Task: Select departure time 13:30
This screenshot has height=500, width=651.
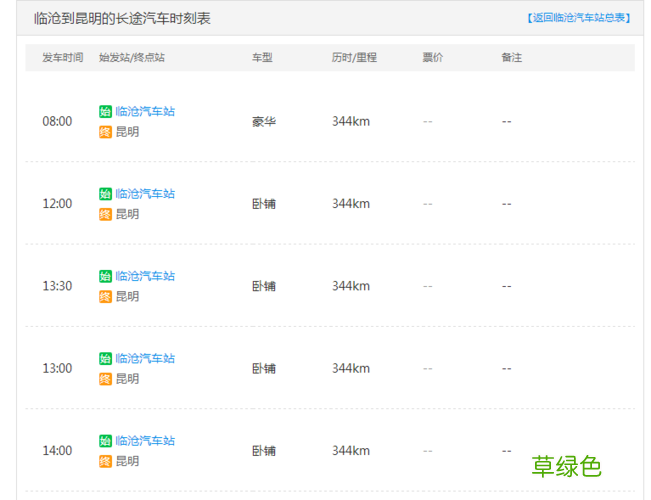Action: click(57, 286)
